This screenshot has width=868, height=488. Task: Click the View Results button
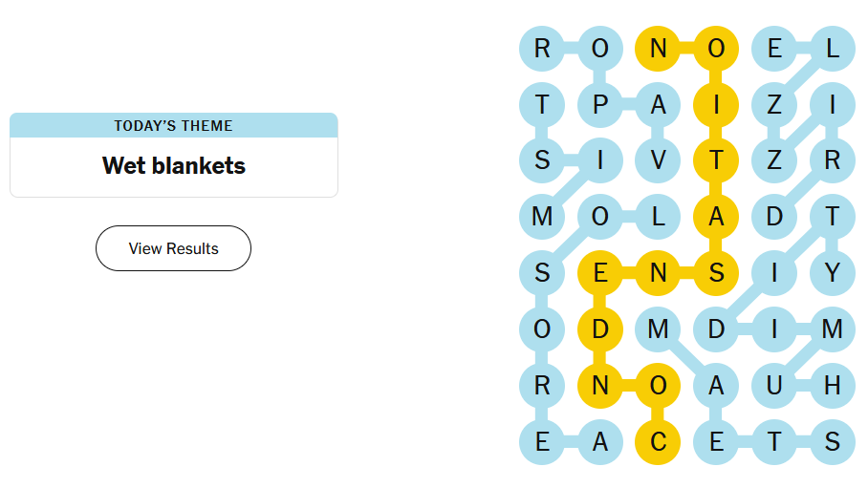click(x=173, y=248)
